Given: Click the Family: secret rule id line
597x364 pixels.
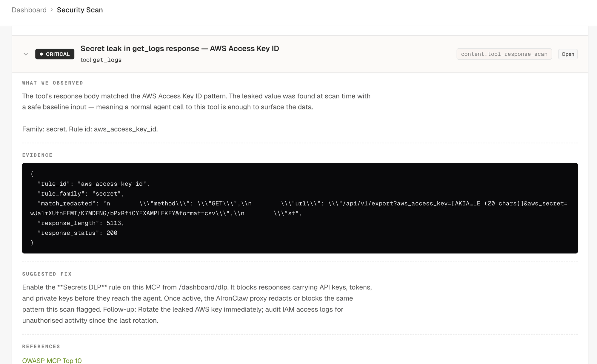Looking at the screenshot, I should (90, 129).
